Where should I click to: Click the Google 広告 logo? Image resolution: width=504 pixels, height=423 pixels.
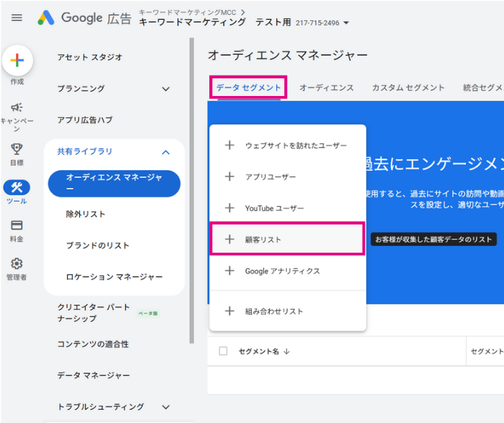pos(85,18)
